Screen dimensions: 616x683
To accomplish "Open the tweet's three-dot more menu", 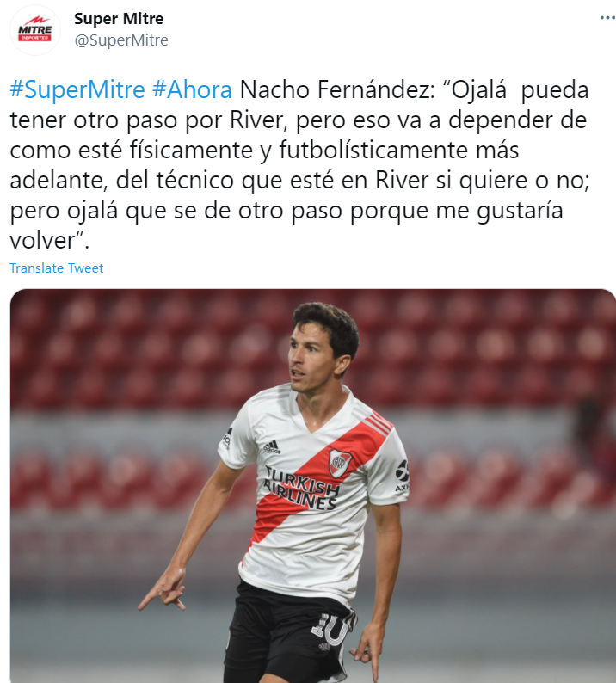I will pos(607,18).
